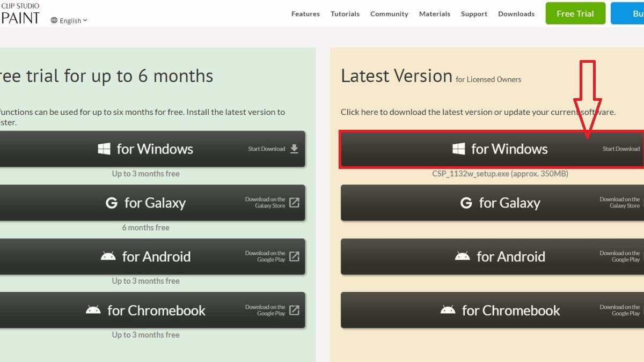Screen dimensions: 644x362
Task: Click Windows logo on latest version button
Action: 459,149
